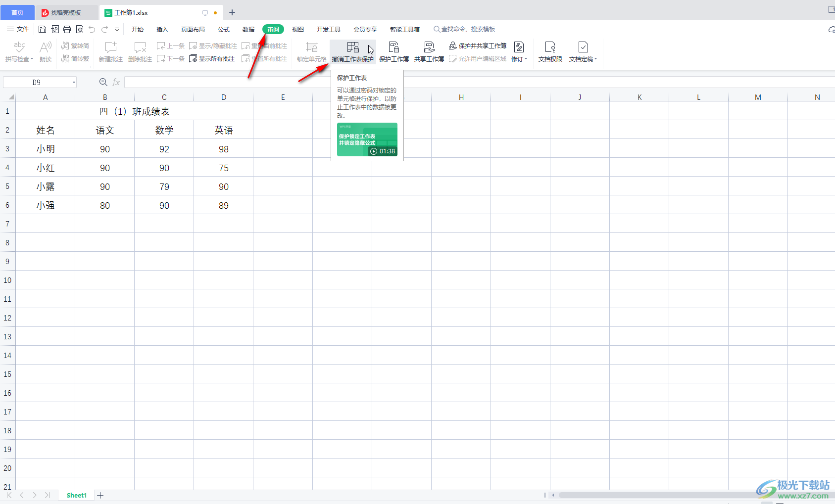The width and height of the screenshot is (835, 504).
Task: Select row 3 header
Action: point(7,148)
